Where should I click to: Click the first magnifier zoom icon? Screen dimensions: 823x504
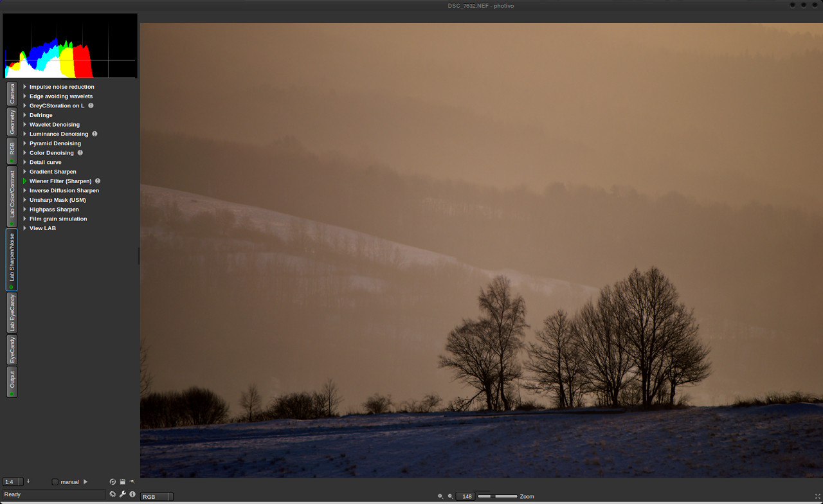pyautogui.click(x=441, y=496)
